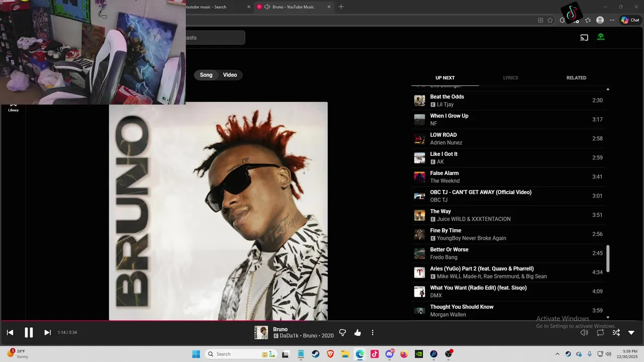Like the song Bruno
Image resolution: width=644 pixels, height=362 pixels.
(358, 332)
